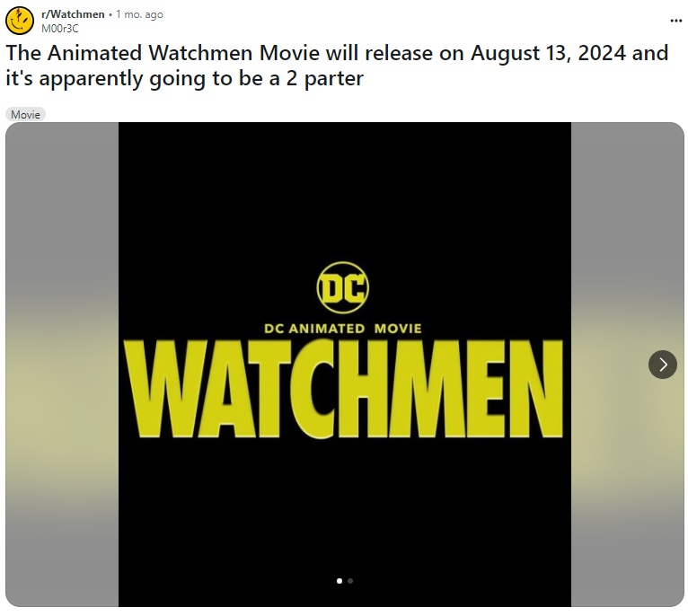Click the 1 mo. ago timestamp

tap(139, 14)
